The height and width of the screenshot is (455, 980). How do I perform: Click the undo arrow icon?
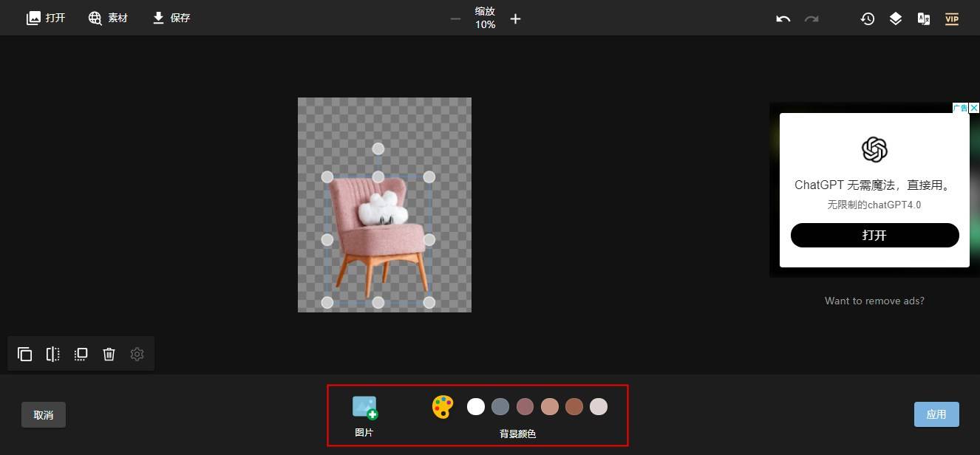(x=783, y=18)
